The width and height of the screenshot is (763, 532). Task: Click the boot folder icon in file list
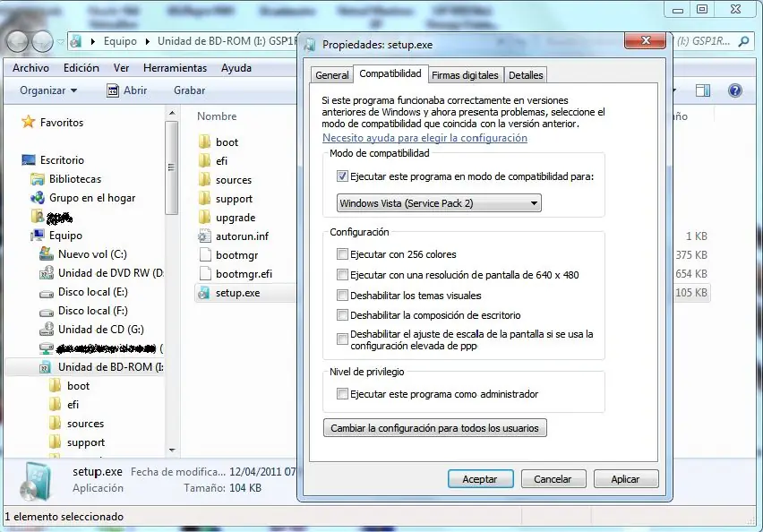[205, 142]
